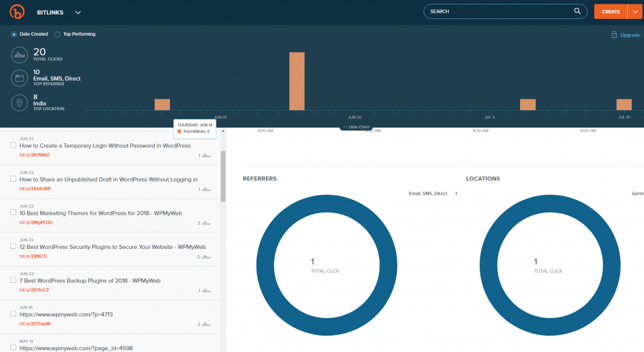This screenshot has width=644, height=352.
Task: Click the top location pin icon
Action: (19, 103)
